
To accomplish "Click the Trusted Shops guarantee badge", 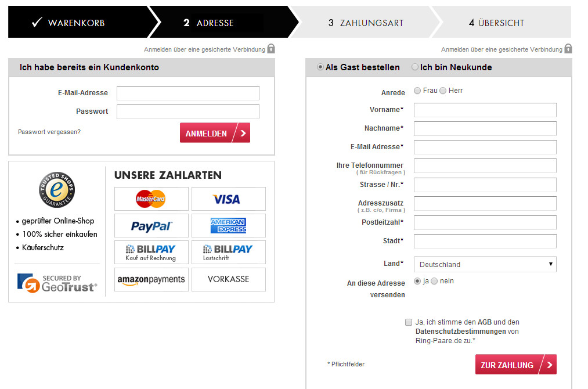I will click(x=56, y=190).
